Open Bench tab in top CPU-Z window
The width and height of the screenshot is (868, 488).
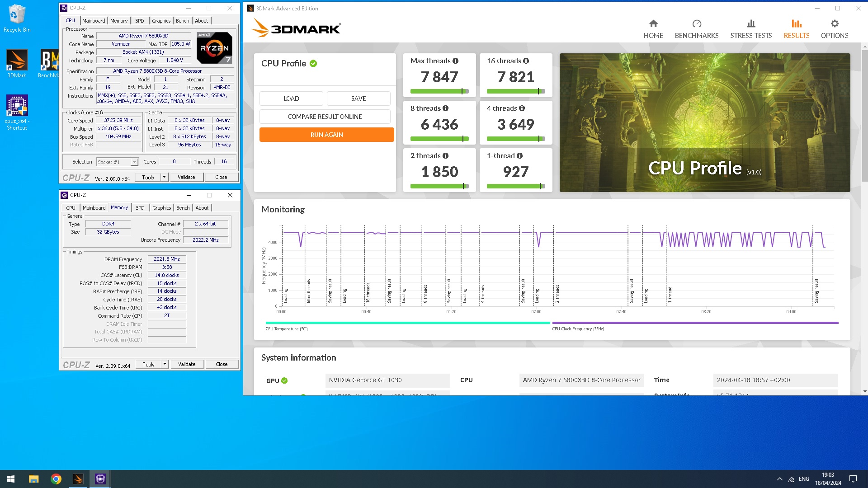pos(183,21)
